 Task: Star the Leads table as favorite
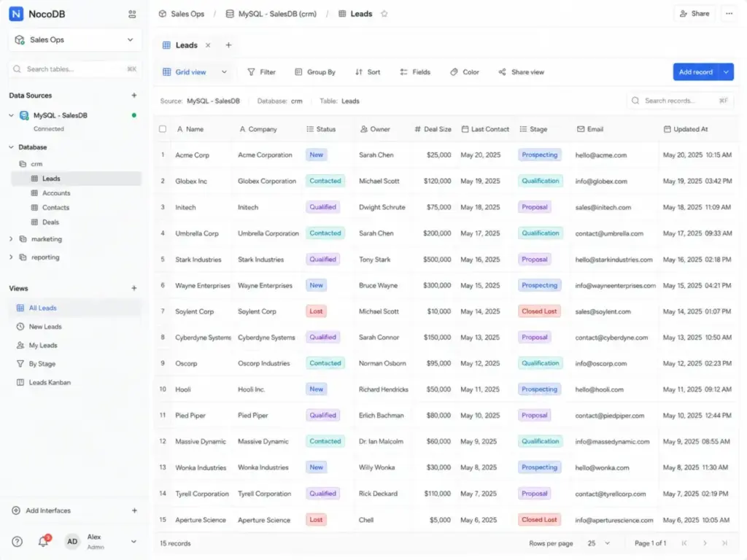[x=384, y=14]
